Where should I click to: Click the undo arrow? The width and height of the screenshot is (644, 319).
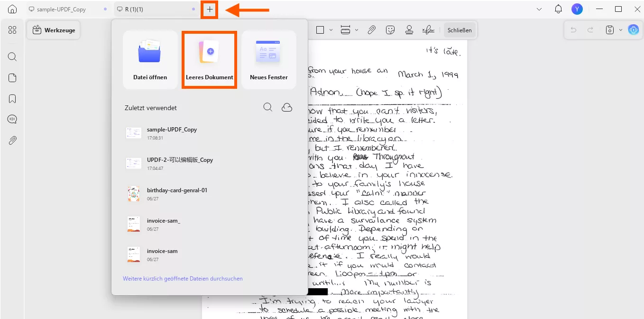point(573,30)
